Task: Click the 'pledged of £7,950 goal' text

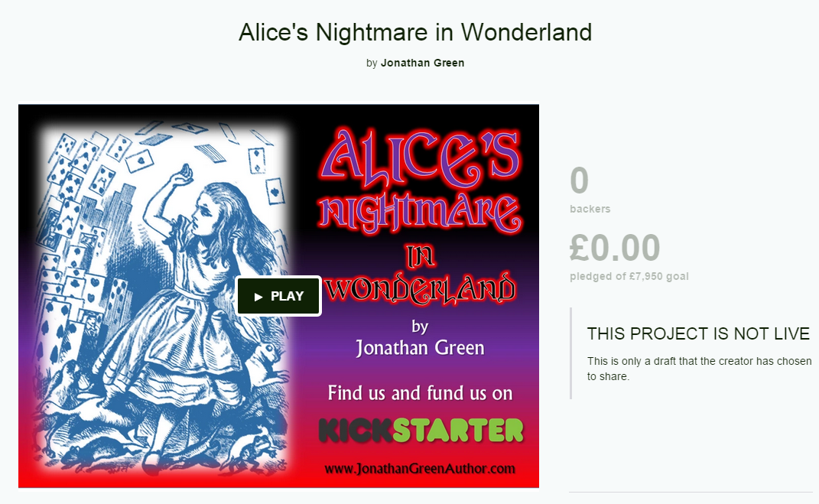Action: (629, 276)
